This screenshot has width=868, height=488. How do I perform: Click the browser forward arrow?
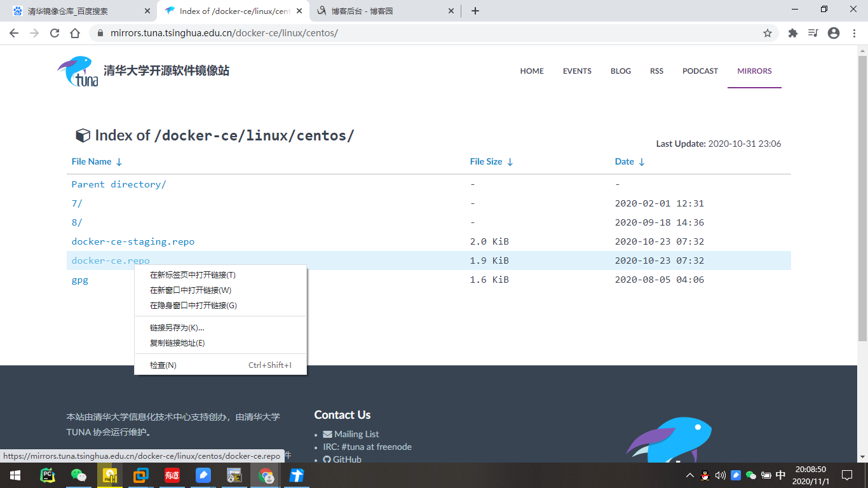coord(34,33)
